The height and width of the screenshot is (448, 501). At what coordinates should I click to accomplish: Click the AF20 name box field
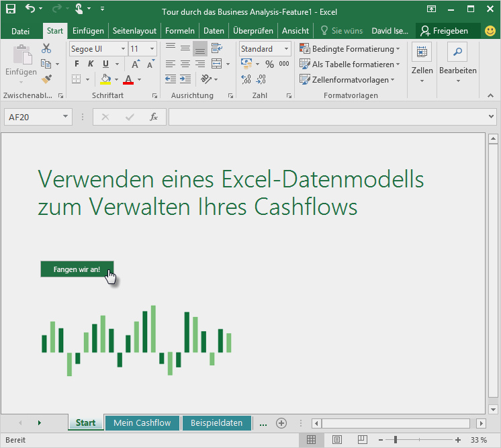pyautogui.click(x=33, y=117)
